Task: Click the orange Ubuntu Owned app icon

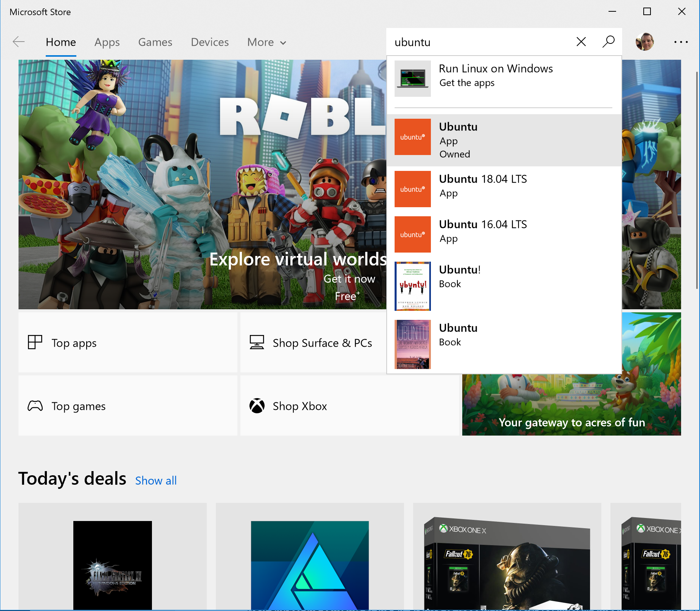Action: [413, 137]
